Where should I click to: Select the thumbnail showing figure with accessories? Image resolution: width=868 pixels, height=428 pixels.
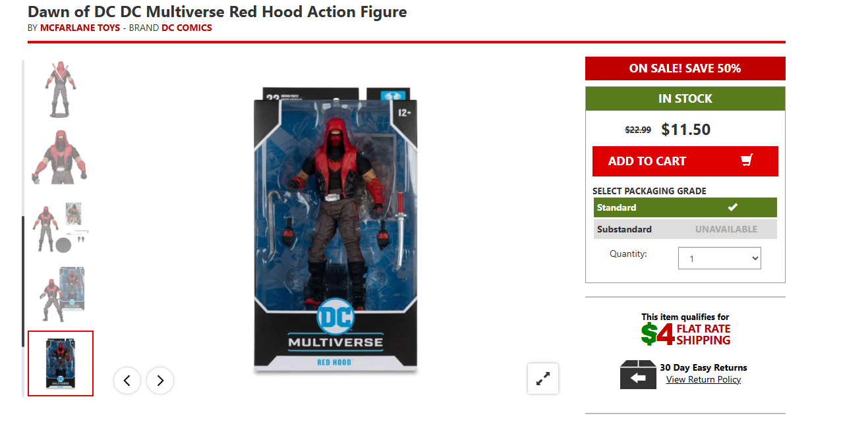(x=61, y=227)
